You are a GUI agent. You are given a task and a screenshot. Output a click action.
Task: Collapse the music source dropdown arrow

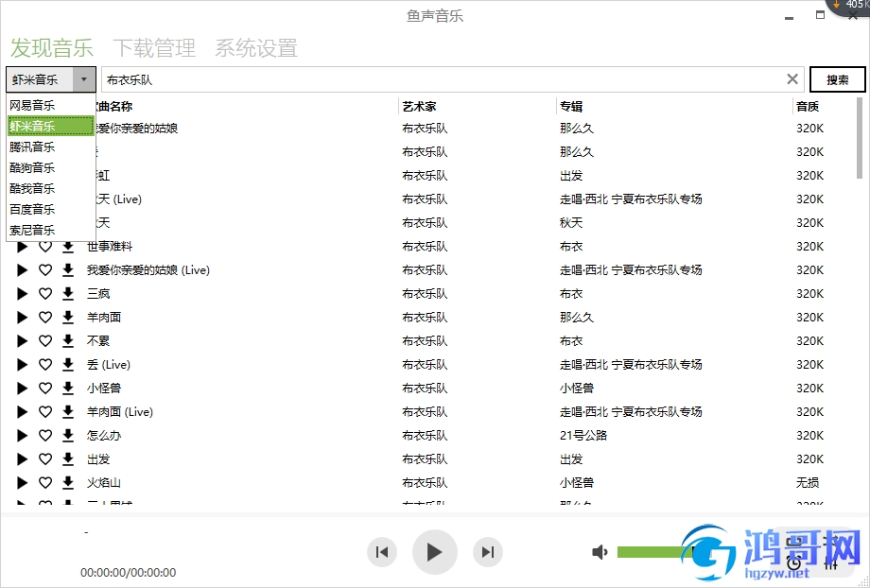(x=84, y=79)
